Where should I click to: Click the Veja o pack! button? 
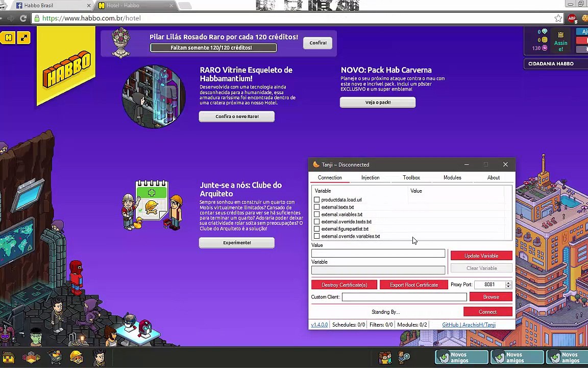click(378, 102)
